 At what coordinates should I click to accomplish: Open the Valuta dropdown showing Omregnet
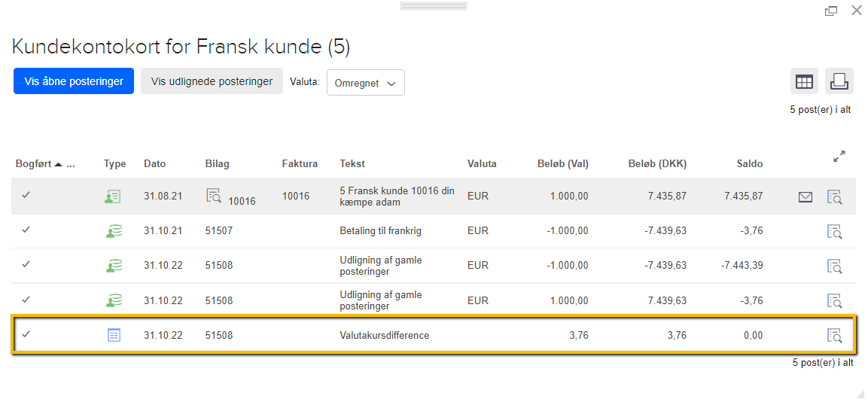pyautogui.click(x=365, y=83)
